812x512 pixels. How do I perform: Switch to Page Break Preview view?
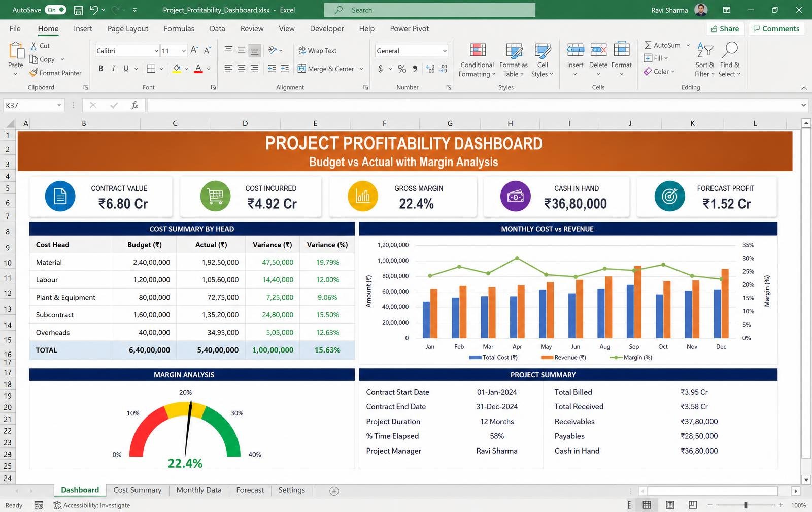(x=693, y=505)
